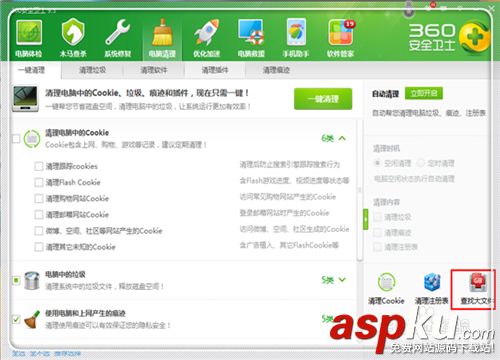The image size is (500, 360).
Task: Click the 立即开启 auto-clean button
Action: click(424, 93)
